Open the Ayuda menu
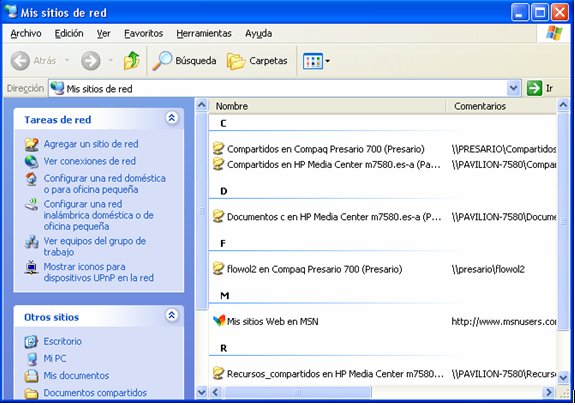The image size is (575, 405). pos(259,33)
